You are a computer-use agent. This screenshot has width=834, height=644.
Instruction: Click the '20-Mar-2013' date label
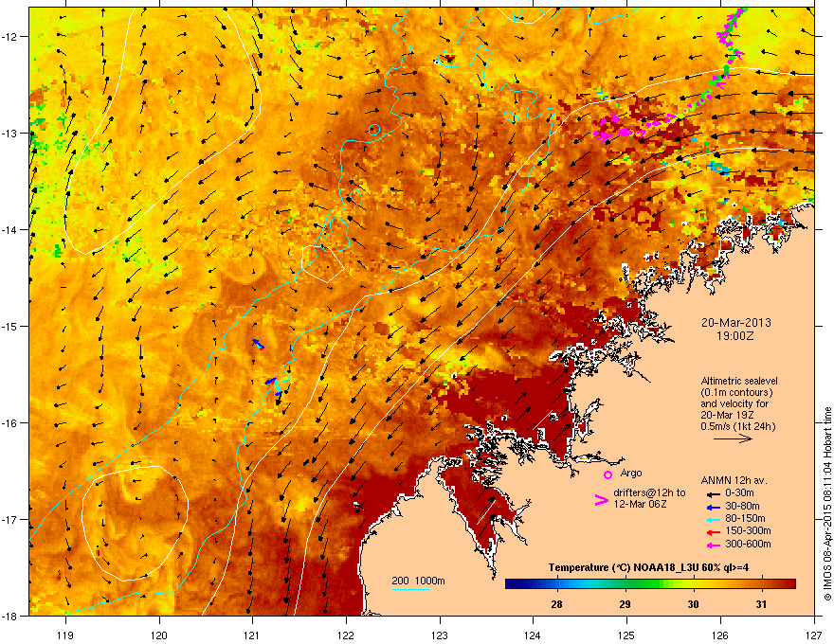pyautogui.click(x=735, y=323)
